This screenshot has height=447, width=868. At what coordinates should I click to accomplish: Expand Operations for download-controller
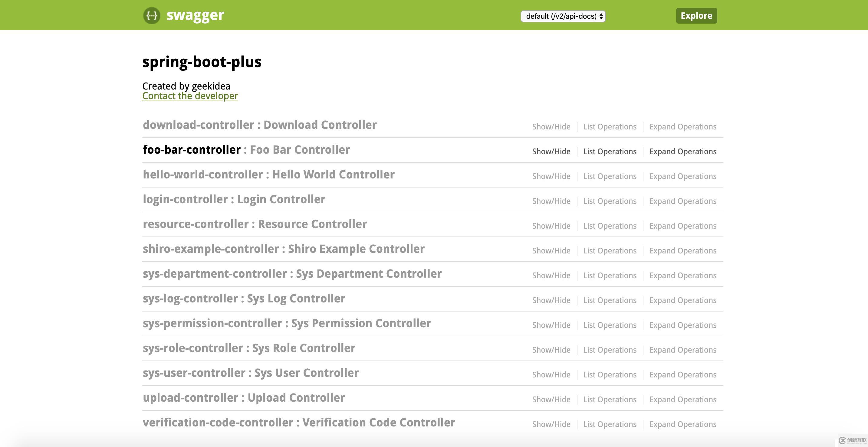pos(683,127)
